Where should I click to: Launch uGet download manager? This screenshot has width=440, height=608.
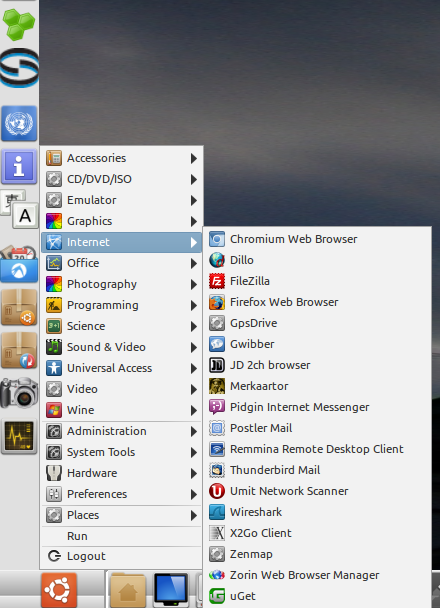(x=317, y=596)
